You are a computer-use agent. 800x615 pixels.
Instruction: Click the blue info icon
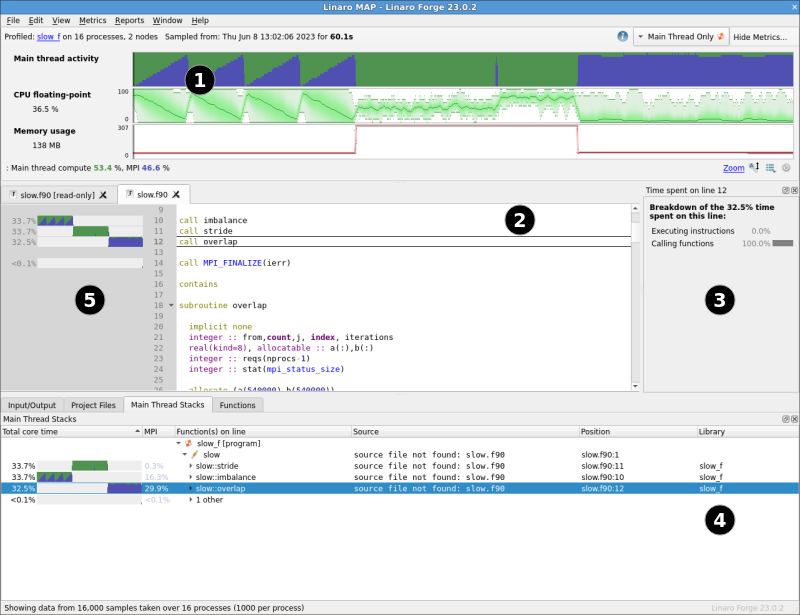click(x=622, y=36)
